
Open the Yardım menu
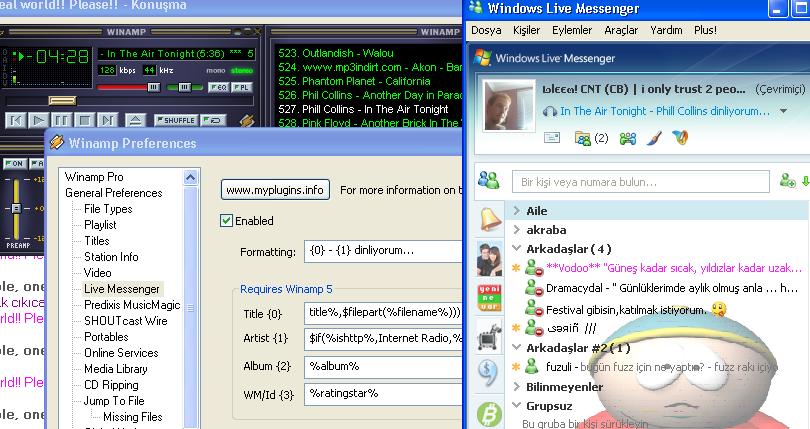(x=666, y=30)
